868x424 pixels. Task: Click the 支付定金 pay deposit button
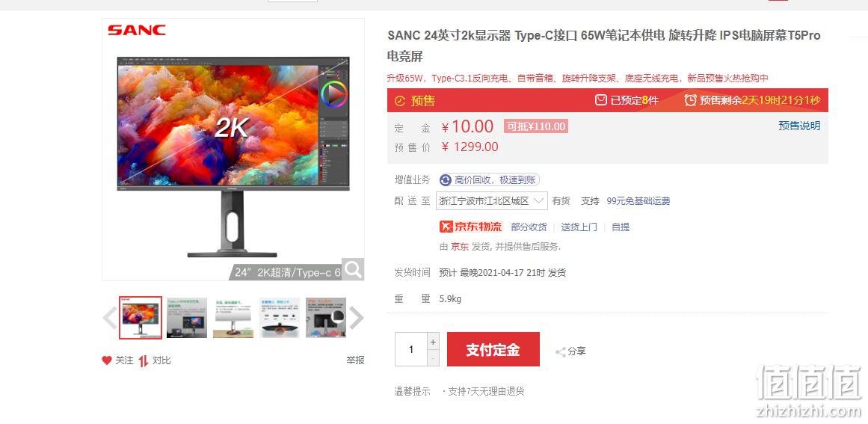(x=493, y=349)
